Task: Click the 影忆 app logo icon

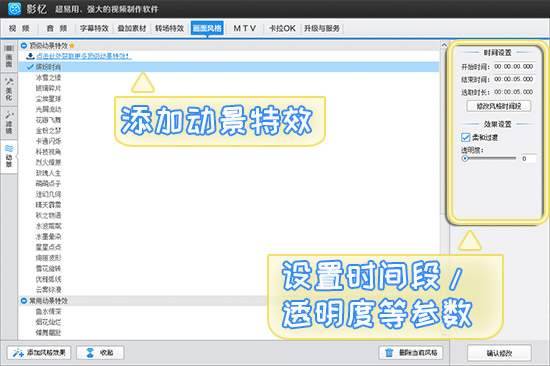Action: pos(14,9)
